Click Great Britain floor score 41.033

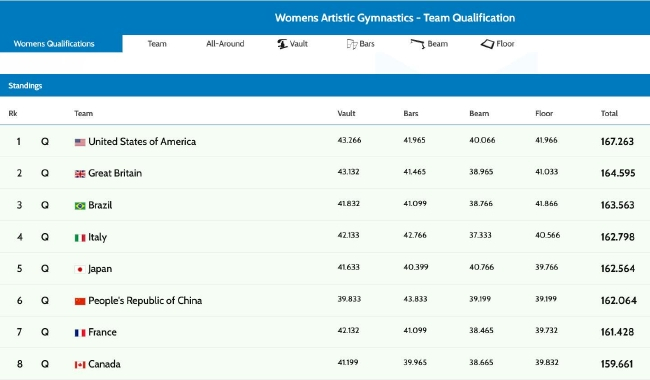coord(546,172)
